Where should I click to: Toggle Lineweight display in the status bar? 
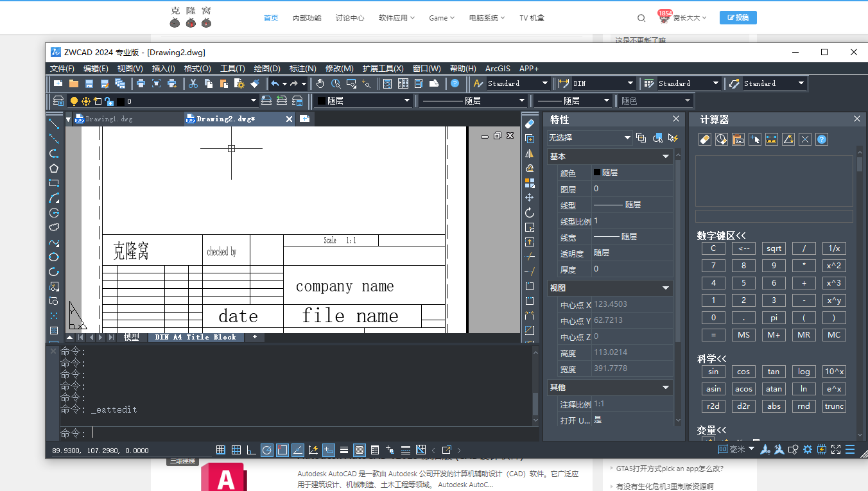[344, 450]
